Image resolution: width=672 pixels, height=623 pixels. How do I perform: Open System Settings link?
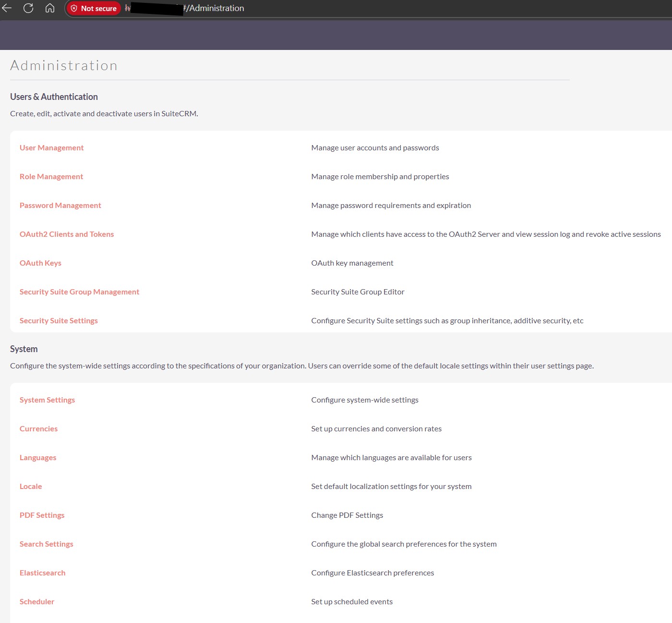pos(47,400)
